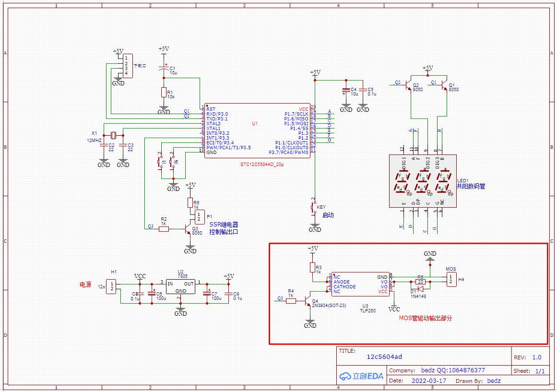The image size is (557, 392).
Task: Click the MOS管驱动输出部分 annotation text
Action: 425,318
